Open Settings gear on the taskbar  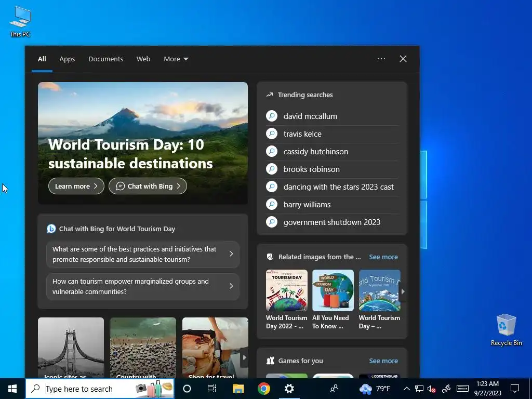point(289,389)
